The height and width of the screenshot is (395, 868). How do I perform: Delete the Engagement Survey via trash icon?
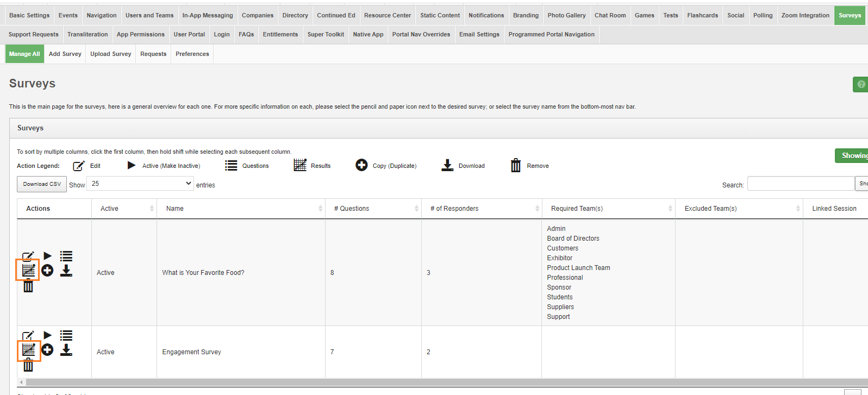(28, 366)
